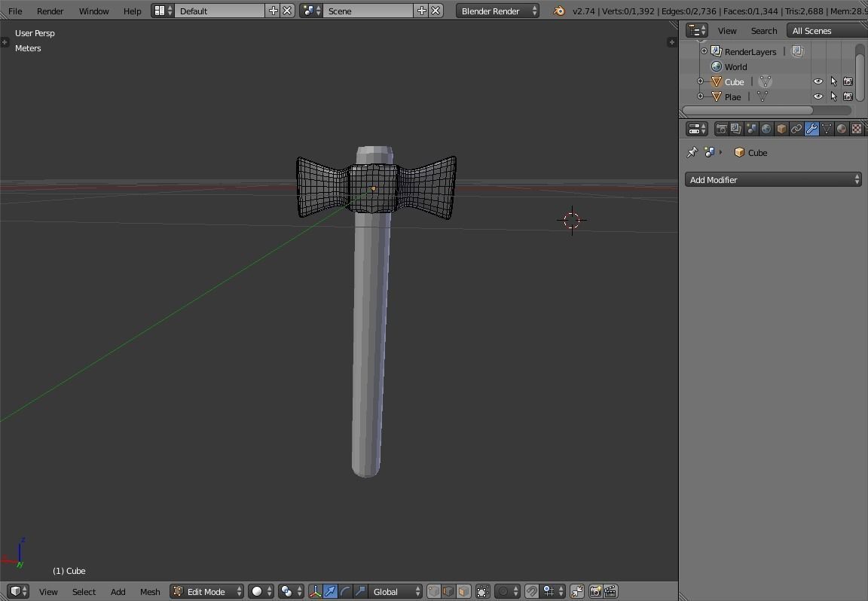Image resolution: width=868 pixels, height=601 pixels.
Task: Click the Scene icon in properties breadcrumb
Action: coord(709,152)
